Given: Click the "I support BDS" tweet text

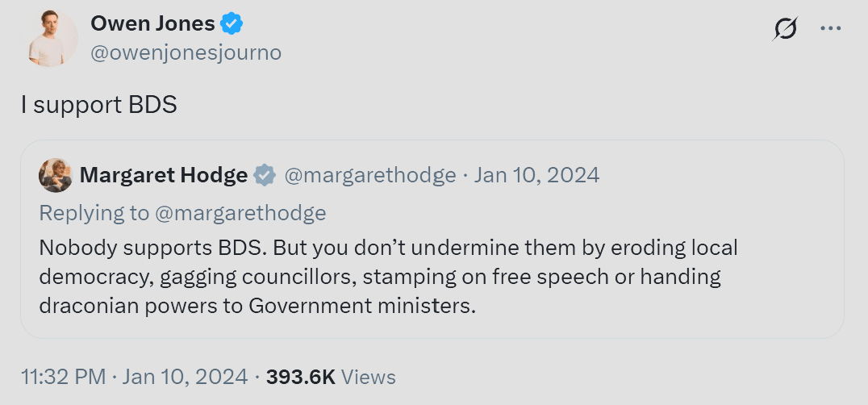Looking at the screenshot, I should coord(98,105).
